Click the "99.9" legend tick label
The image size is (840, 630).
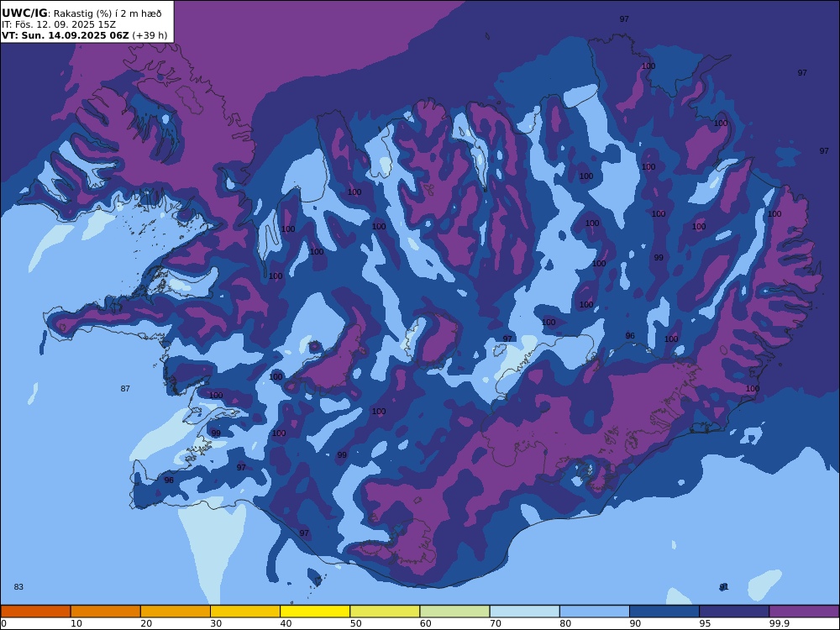(x=779, y=623)
